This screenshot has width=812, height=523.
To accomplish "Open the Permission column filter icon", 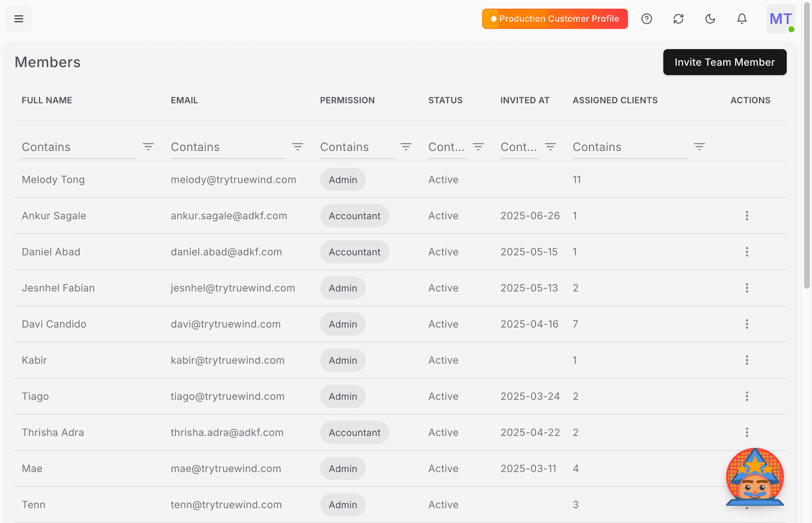I will (x=406, y=147).
